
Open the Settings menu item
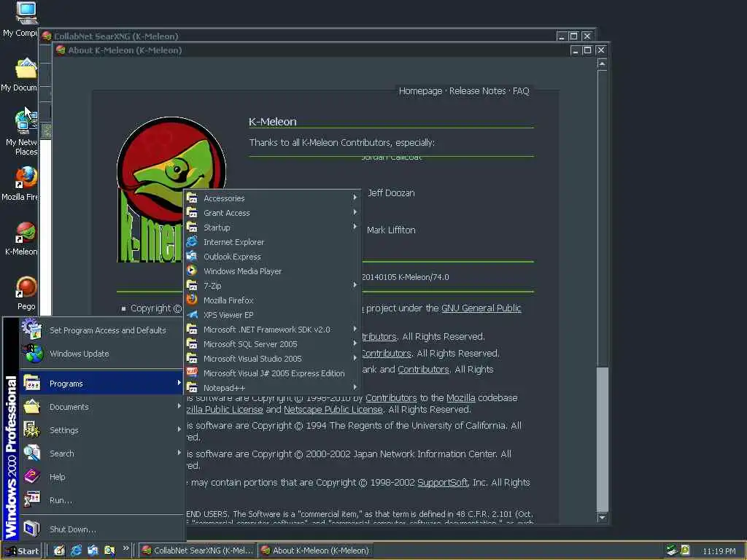click(101, 430)
